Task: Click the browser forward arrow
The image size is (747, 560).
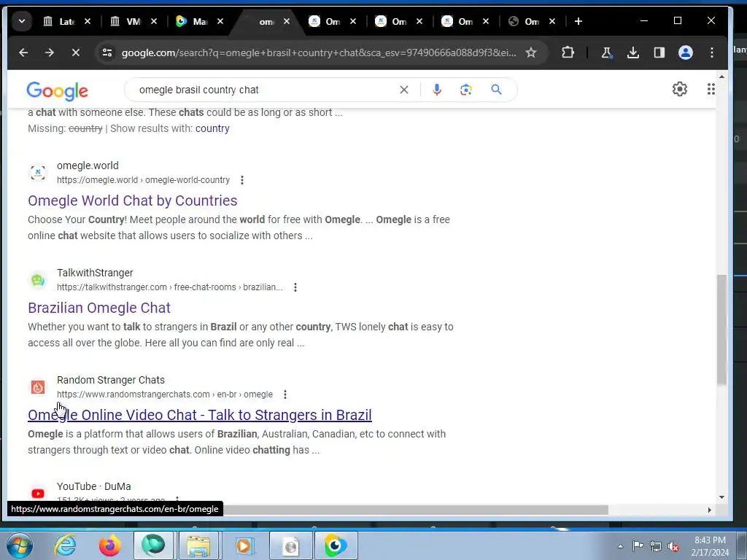Action: coord(50,52)
